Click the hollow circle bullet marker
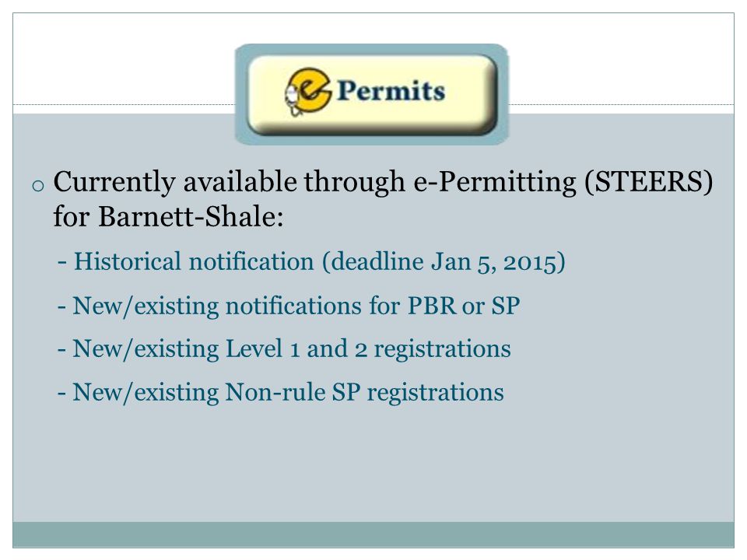This screenshot has width=747, height=560. [x=37, y=185]
